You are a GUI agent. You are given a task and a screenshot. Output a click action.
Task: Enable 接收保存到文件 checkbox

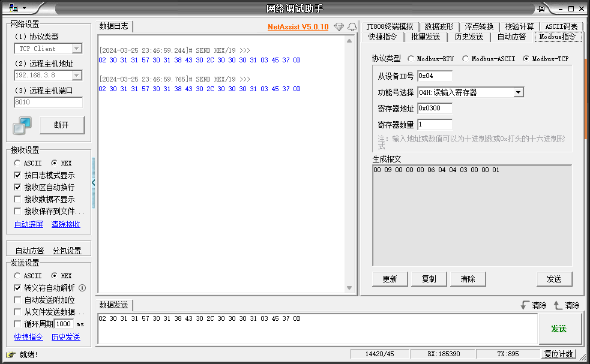pos(17,211)
